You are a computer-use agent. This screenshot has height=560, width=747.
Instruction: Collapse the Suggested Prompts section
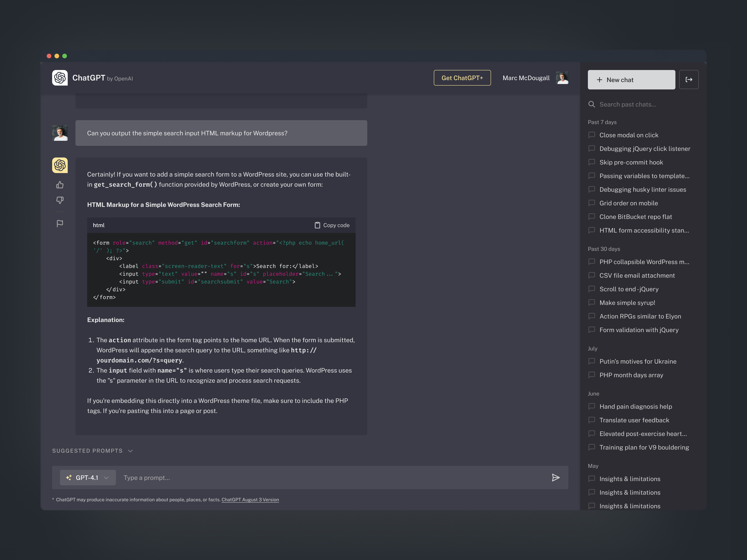(130, 451)
